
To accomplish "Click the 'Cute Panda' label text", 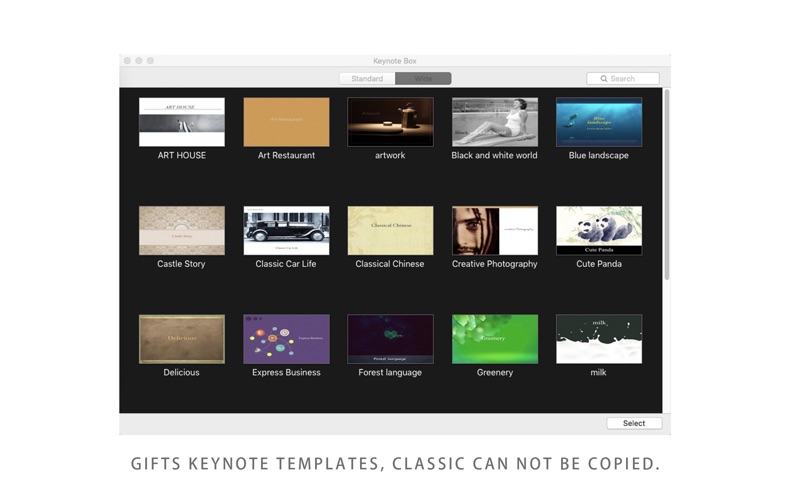I will tap(599, 264).
